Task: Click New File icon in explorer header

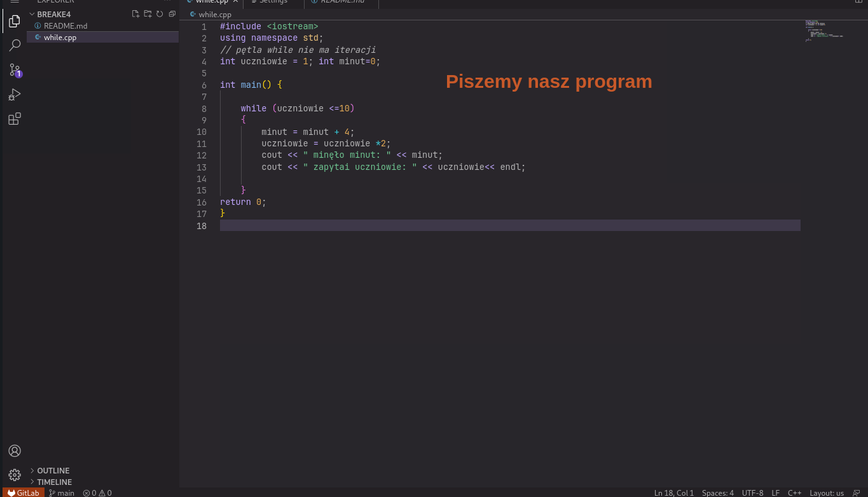Action: click(135, 14)
